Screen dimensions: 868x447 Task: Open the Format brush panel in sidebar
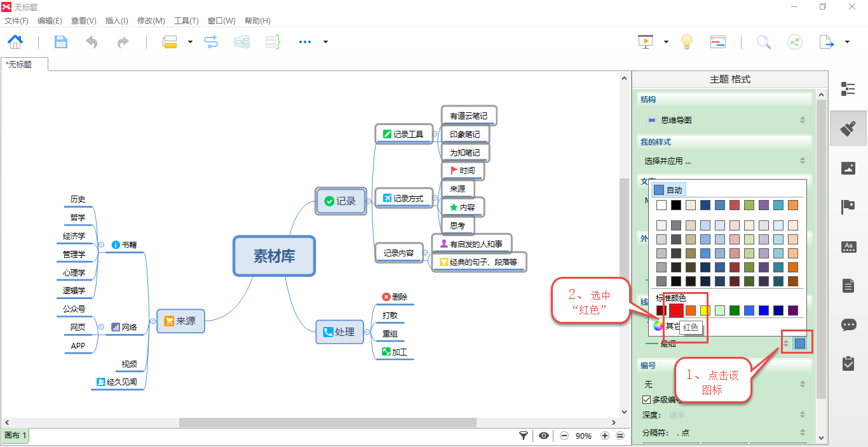[848, 129]
